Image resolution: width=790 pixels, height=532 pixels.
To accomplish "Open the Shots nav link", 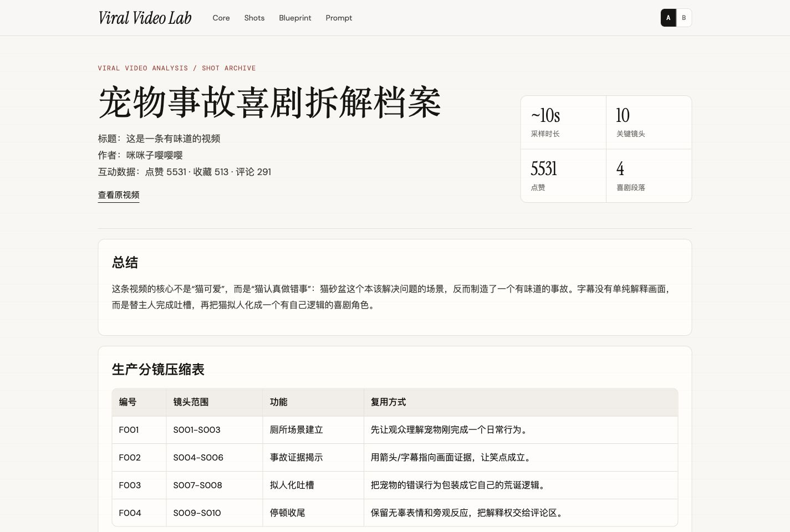I will pos(254,18).
